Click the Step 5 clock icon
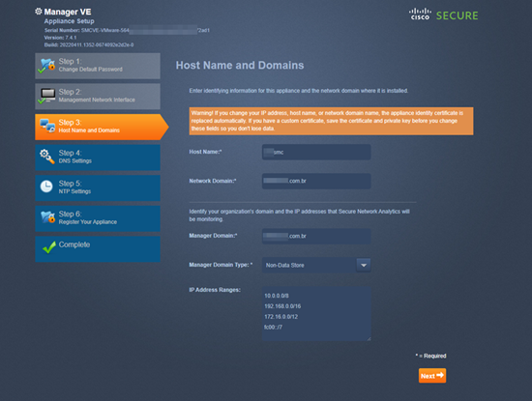The width and height of the screenshot is (532, 401). coord(46,186)
